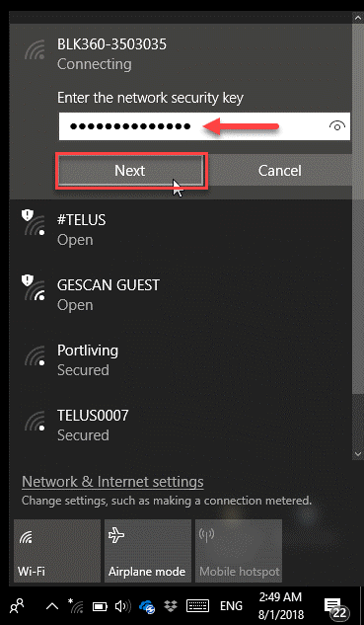
Task: Toggle the Mobile hotspot tile
Action: tap(239, 551)
